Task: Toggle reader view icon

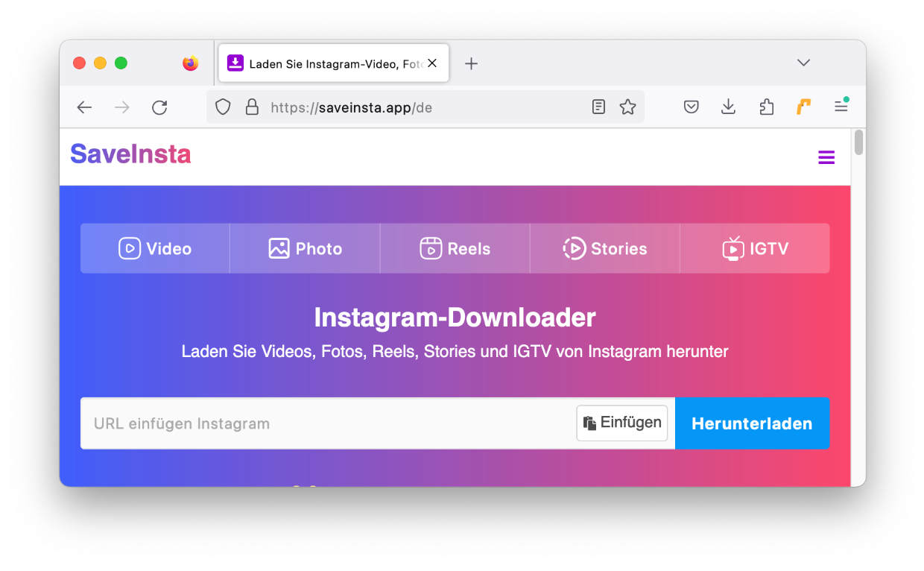Action: click(x=598, y=107)
